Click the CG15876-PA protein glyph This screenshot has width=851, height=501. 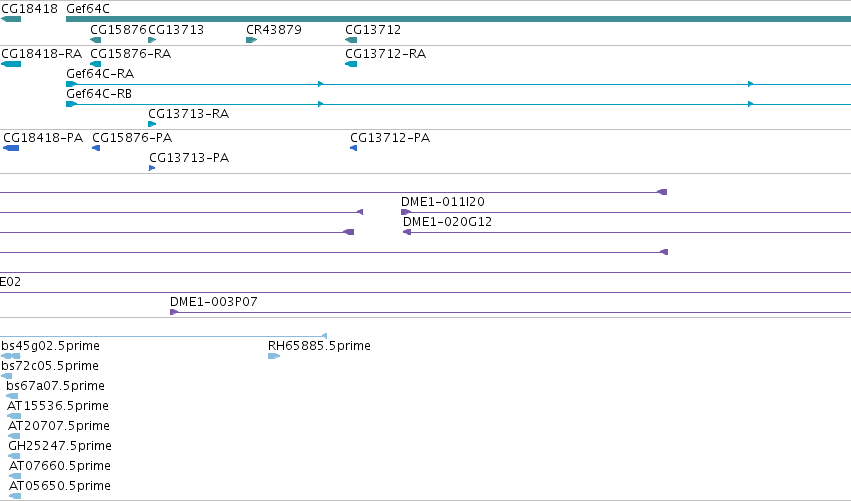[x=96, y=148]
